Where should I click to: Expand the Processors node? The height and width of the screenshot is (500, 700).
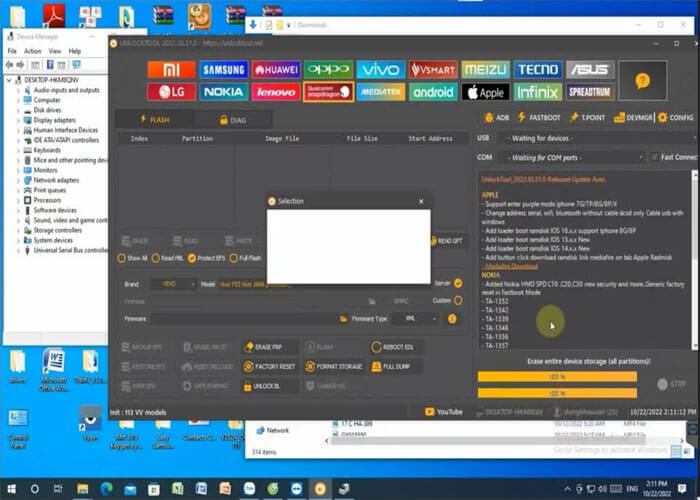(18, 200)
